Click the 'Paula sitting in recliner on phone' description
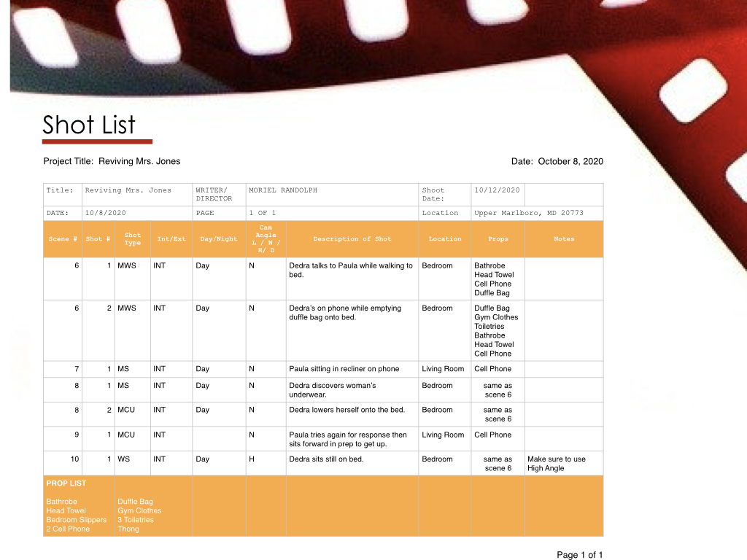 [x=344, y=369]
